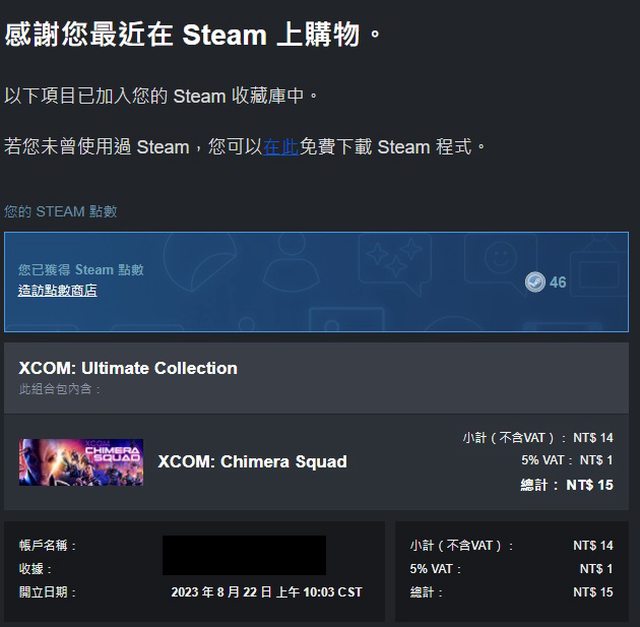Click the 46 points earned value

(x=558, y=282)
